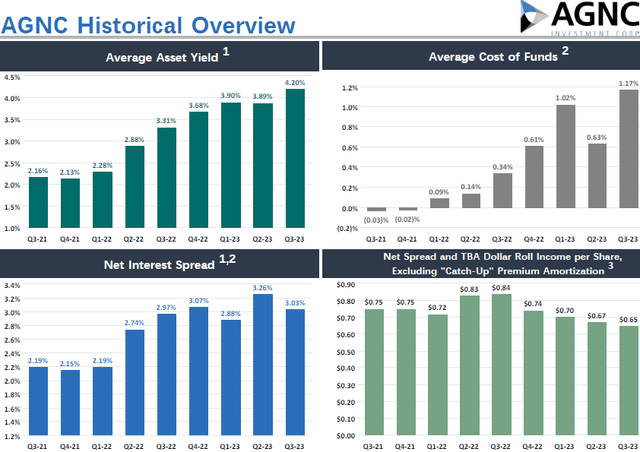Click the teal Q3-23 asset yield bar

click(x=295, y=158)
